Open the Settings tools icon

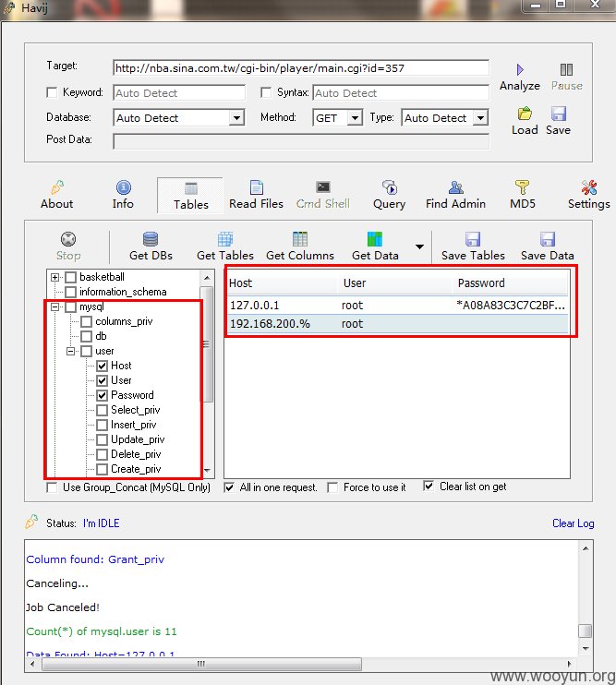[589, 187]
